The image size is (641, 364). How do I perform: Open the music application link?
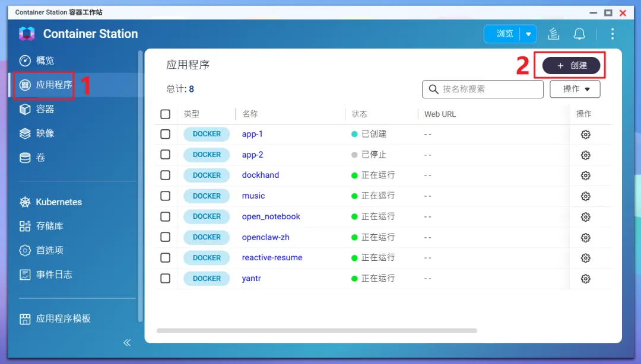pos(253,196)
